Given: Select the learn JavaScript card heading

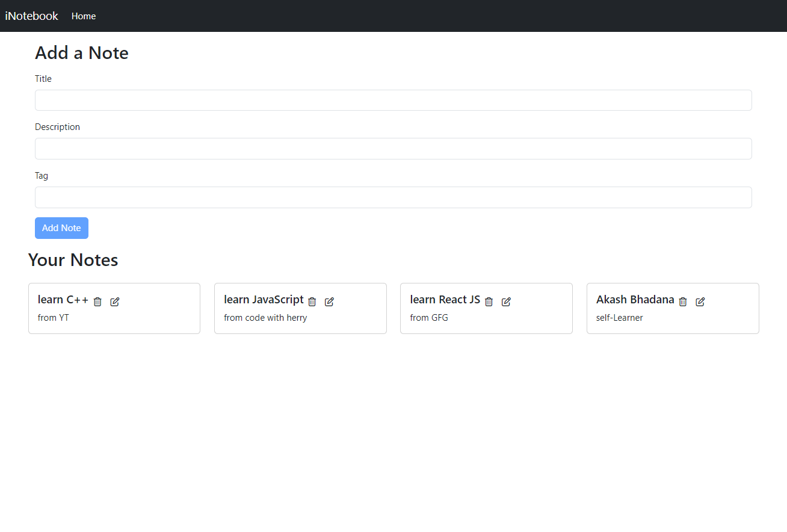Looking at the screenshot, I should click(x=264, y=300).
